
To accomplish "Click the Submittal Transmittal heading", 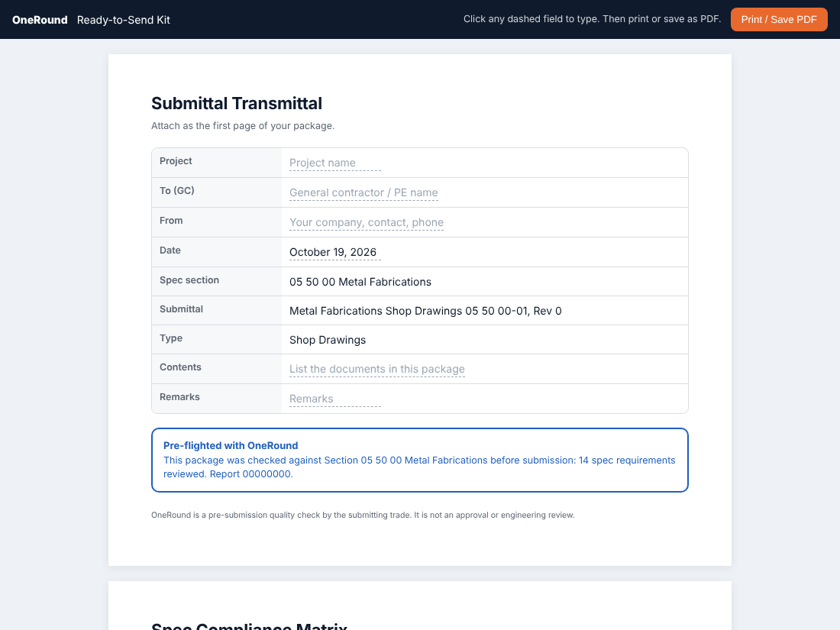I will (x=236, y=103).
